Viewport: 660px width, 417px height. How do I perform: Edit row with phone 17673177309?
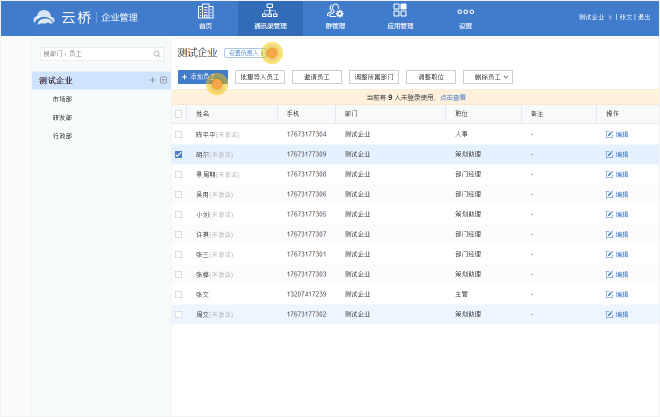[x=617, y=154]
